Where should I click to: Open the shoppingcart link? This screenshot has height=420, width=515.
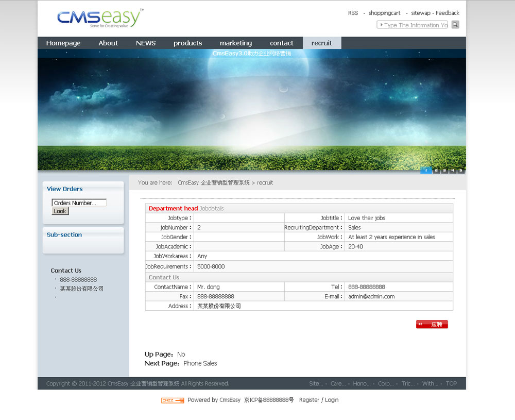tap(384, 13)
